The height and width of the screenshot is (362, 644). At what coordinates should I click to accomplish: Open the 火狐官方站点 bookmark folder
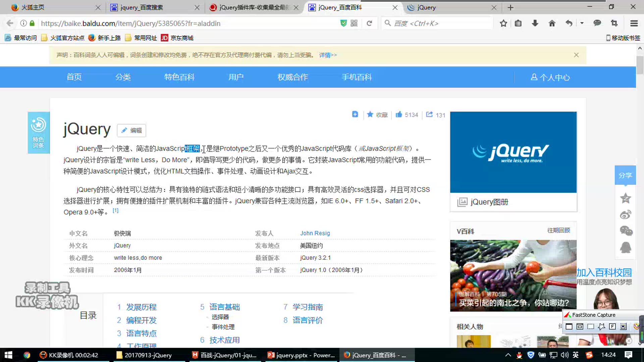63,38
